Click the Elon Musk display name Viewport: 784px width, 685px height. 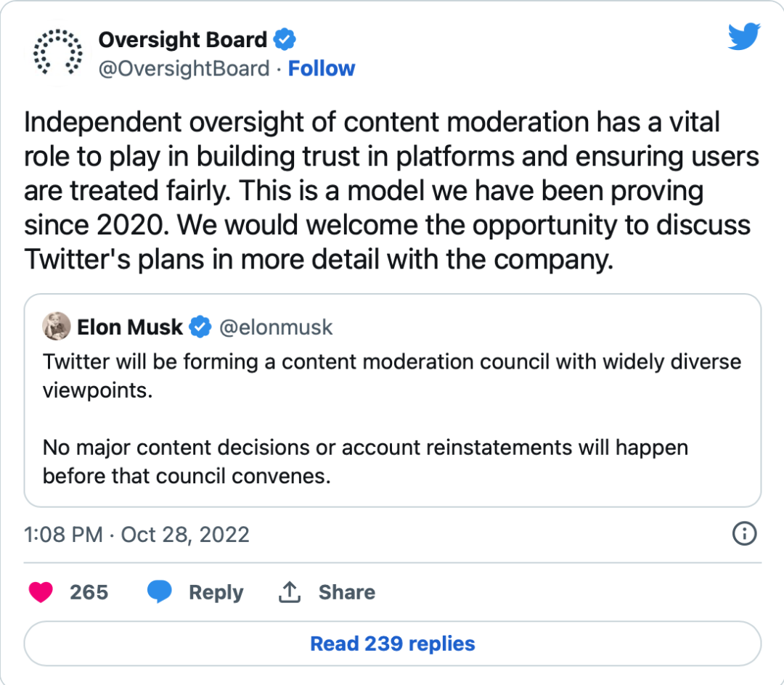pyautogui.click(x=130, y=327)
